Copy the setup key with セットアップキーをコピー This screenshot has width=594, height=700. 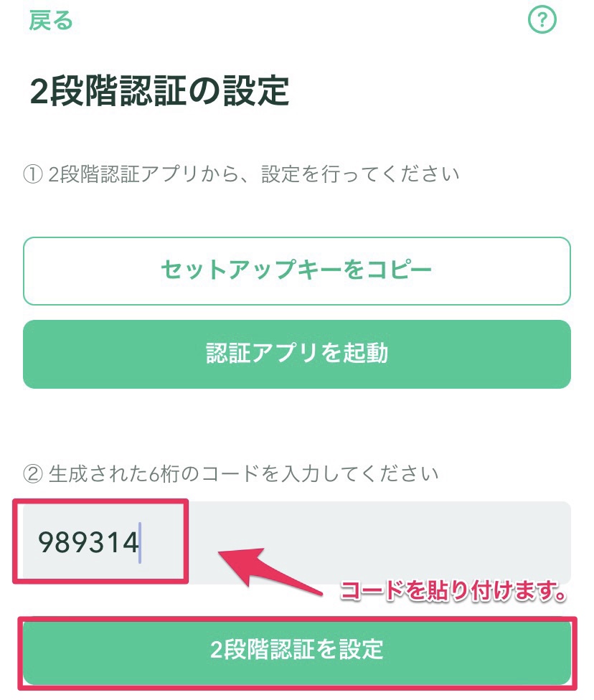[297, 271]
